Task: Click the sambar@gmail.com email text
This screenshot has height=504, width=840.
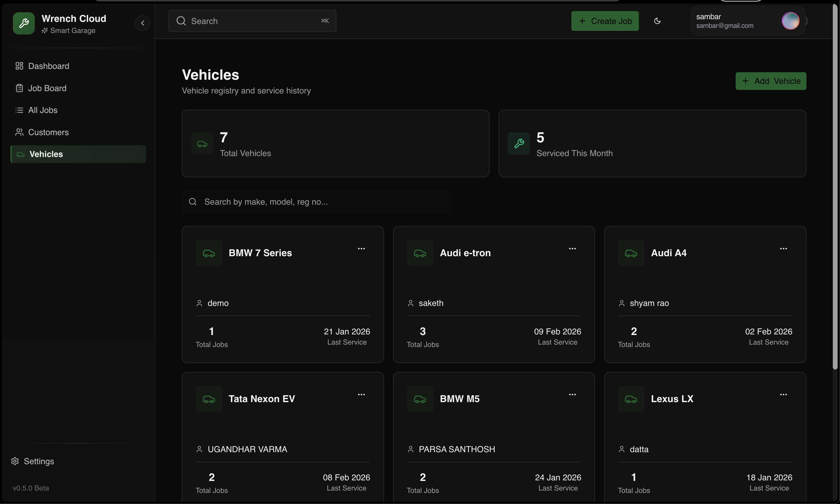Action: tap(725, 26)
